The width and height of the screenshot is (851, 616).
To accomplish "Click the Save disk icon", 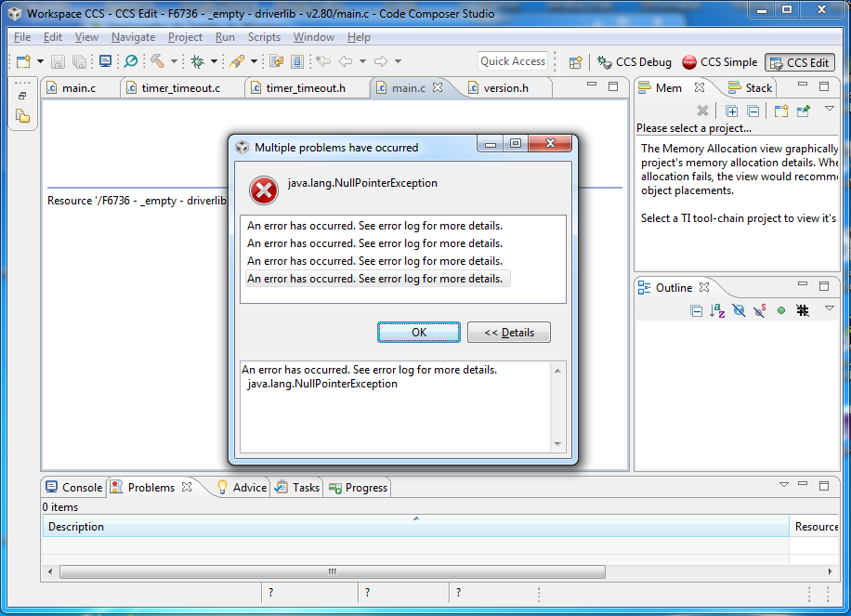I will click(x=59, y=61).
